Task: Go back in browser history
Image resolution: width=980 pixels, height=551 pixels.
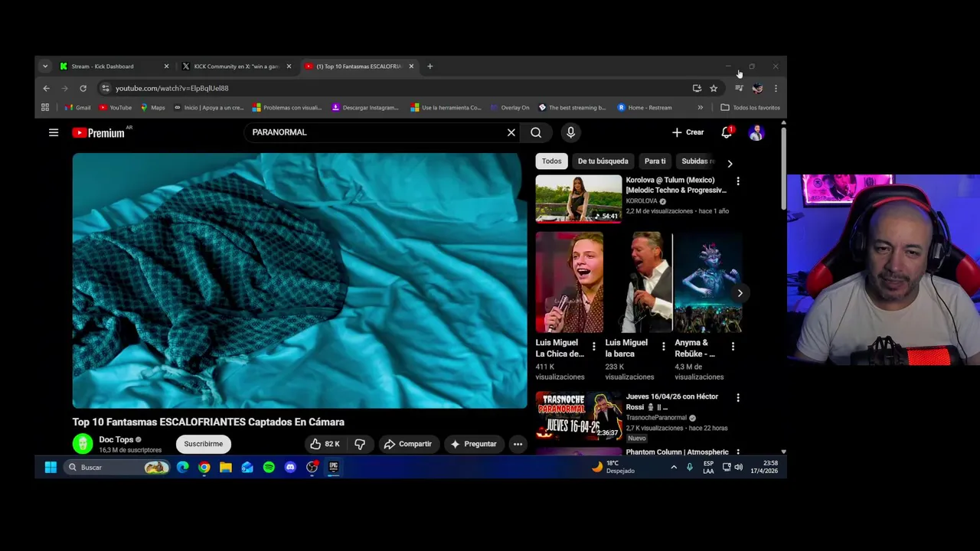Action: [x=46, y=88]
